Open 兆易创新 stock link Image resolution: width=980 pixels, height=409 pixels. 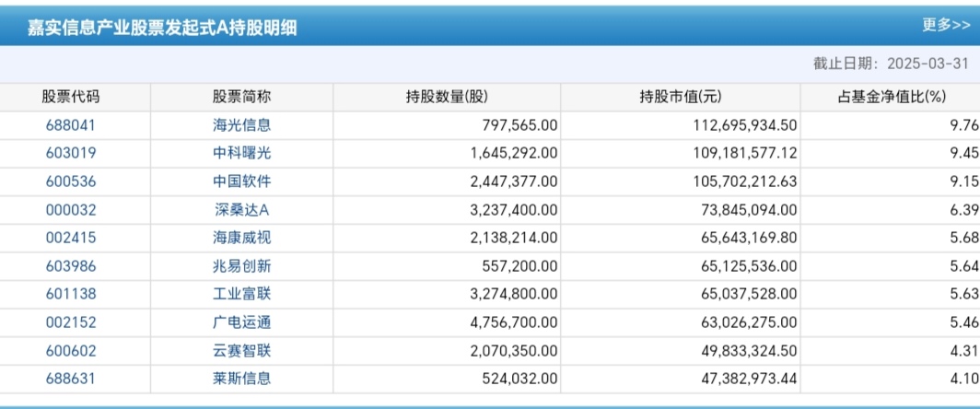click(241, 266)
